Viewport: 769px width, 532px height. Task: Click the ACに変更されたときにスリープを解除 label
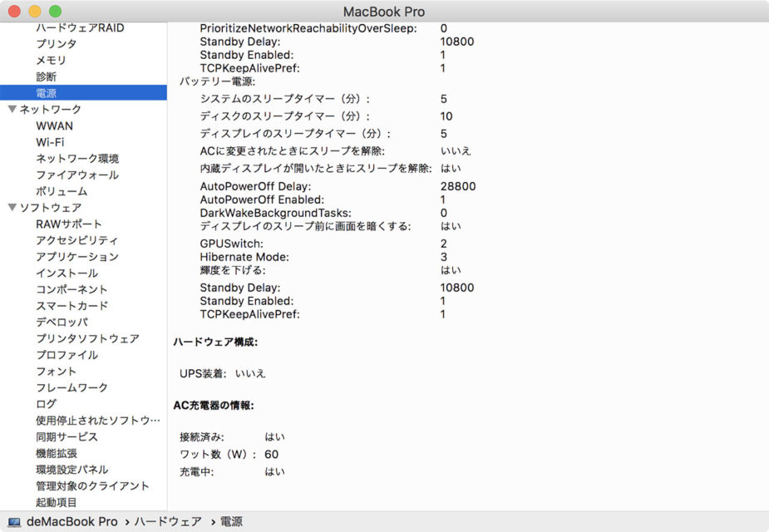point(293,151)
